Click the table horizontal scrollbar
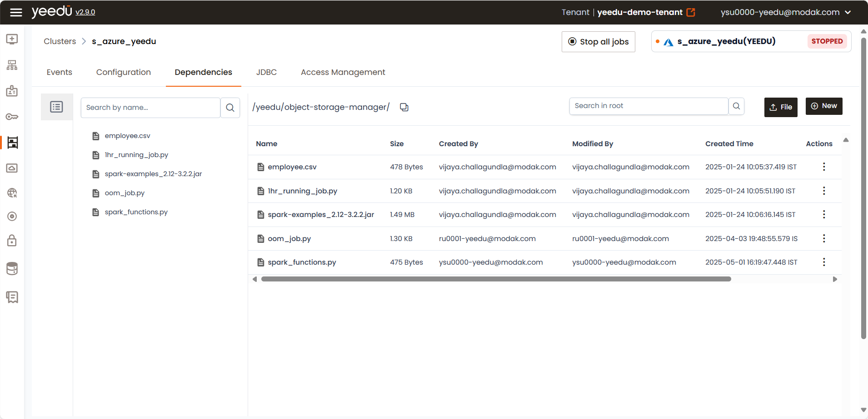This screenshot has height=419, width=868. (496, 279)
